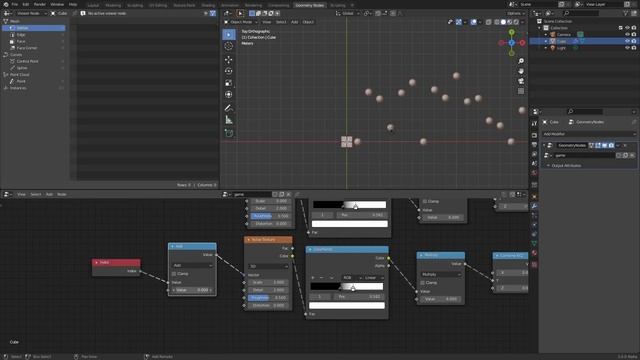This screenshot has height=360, width=640.
Task: Toggle Light visibility eye in outliner
Action: [627, 48]
